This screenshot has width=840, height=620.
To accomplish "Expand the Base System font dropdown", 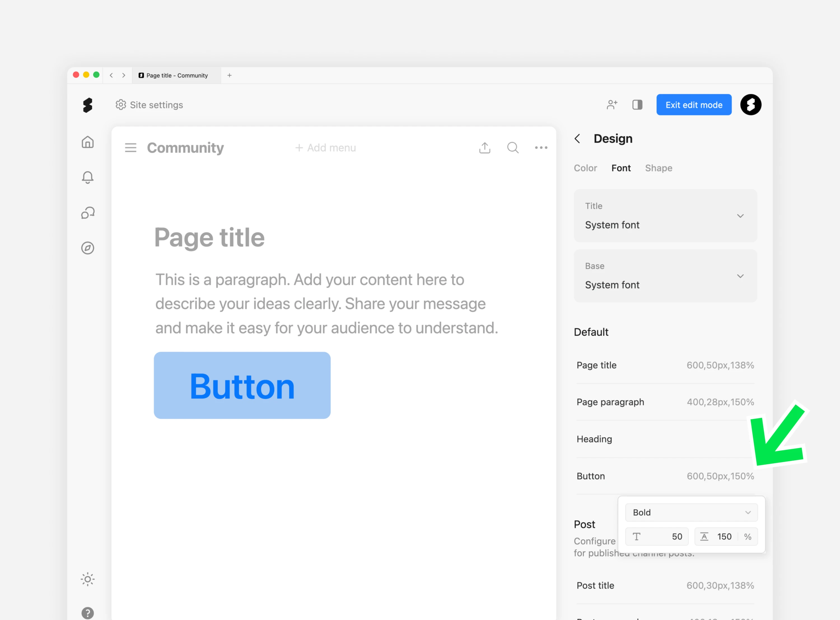I will 665,276.
